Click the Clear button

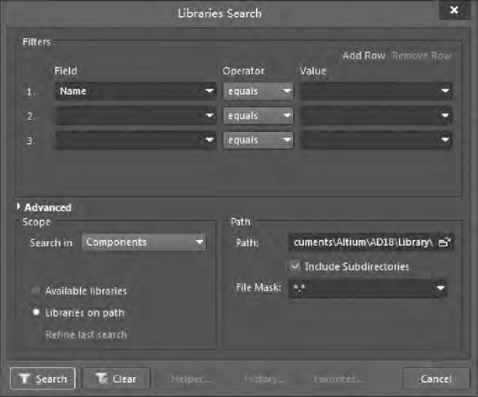click(117, 379)
